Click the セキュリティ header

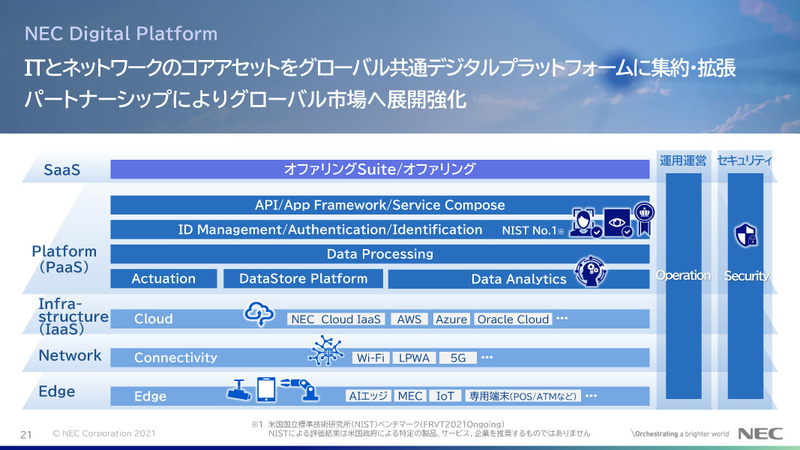pos(744,161)
